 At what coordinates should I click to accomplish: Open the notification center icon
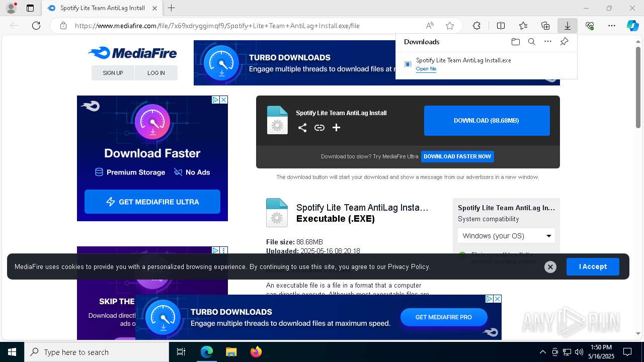pyautogui.click(x=627, y=352)
